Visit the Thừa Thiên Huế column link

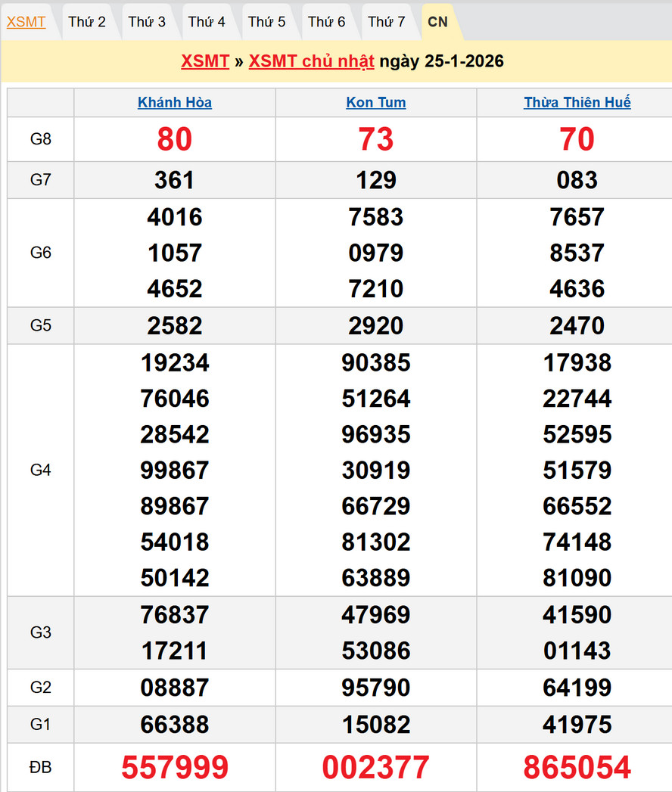(577, 103)
